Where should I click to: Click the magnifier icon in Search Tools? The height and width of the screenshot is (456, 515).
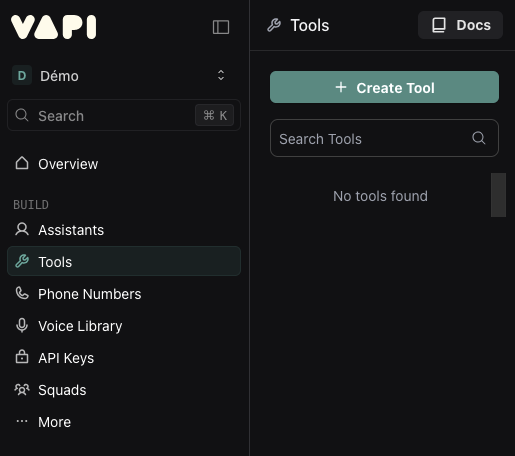(x=479, y=138)
